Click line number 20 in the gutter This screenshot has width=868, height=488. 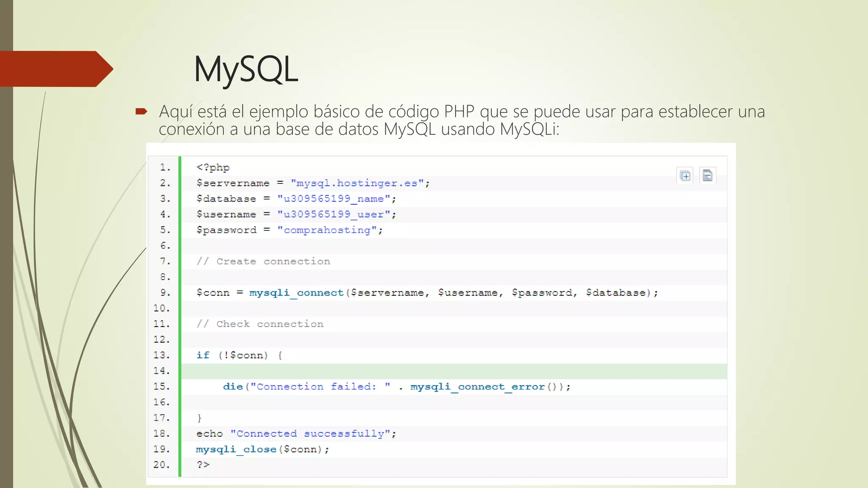[162, 465]
